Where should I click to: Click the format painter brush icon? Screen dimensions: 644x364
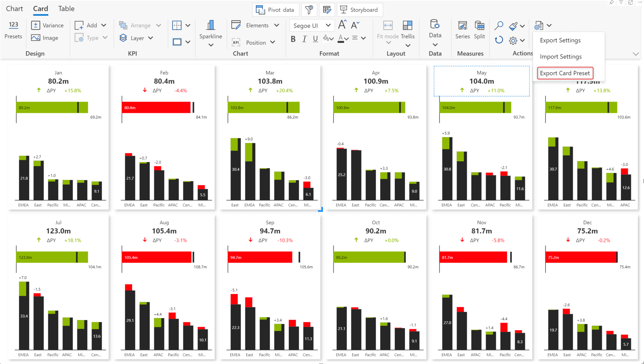click(x=513, y=26)
